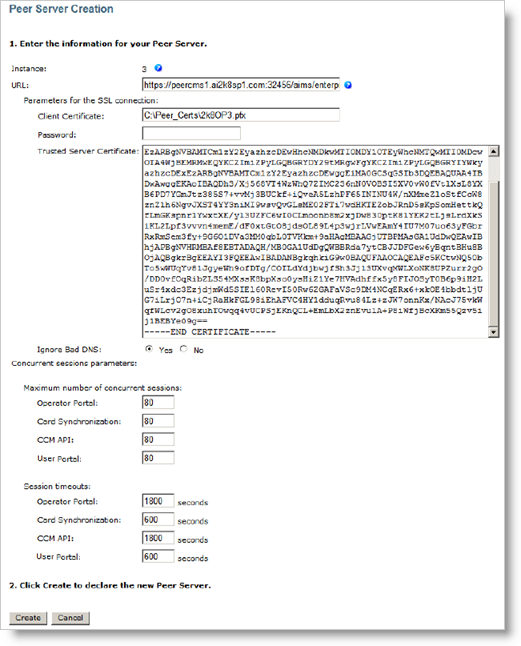Viewport: 521px width, 646px height.
Task: Click the Create button
Action: tap(28, 618)
